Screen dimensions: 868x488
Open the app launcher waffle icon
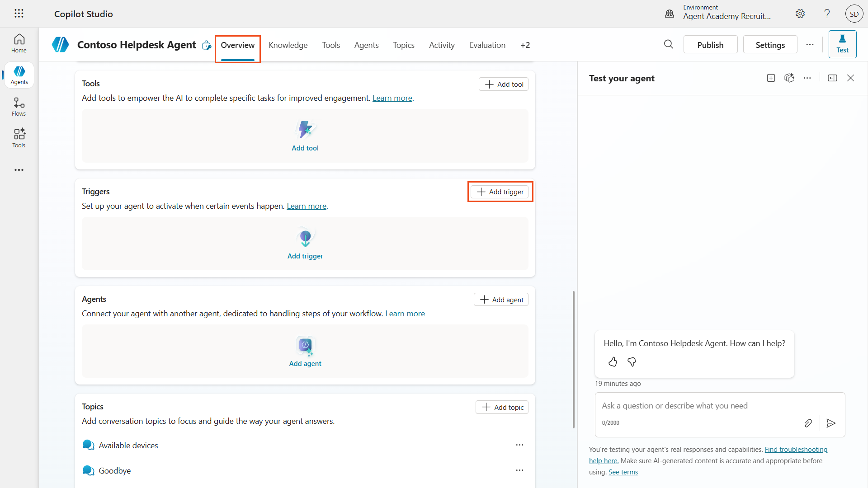[x=19, y=14]
